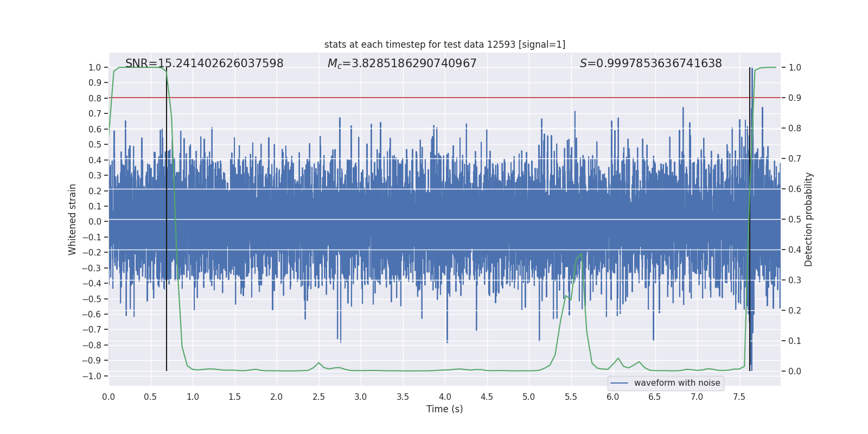Click the left y-axis tick label 0.8
Viewport: 868px width, 434px height.
[x=95, y=98]
